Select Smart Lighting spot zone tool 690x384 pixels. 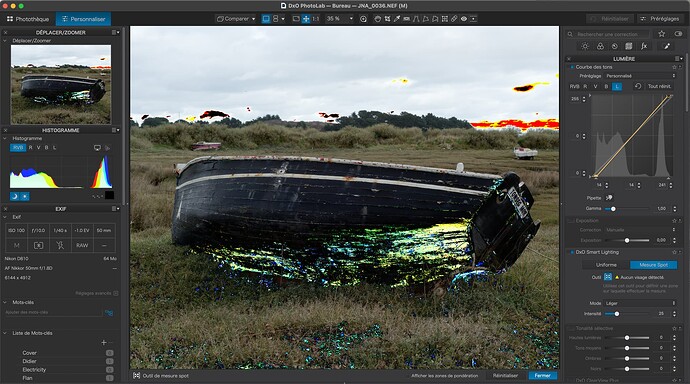tap(608, 277)
